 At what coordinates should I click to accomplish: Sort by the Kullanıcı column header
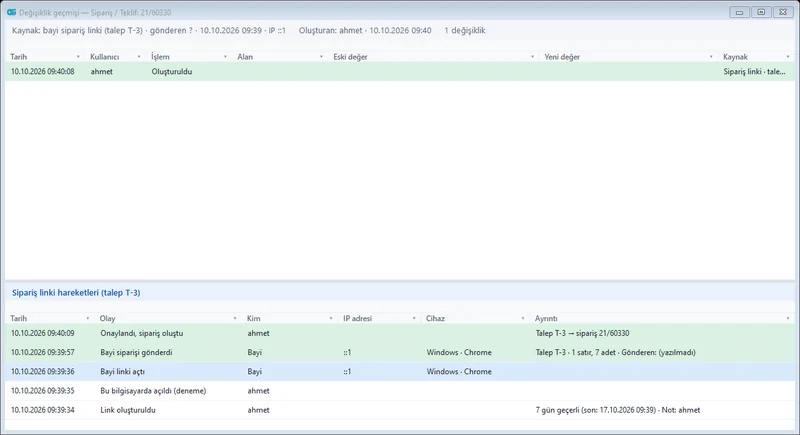point(105,57)
